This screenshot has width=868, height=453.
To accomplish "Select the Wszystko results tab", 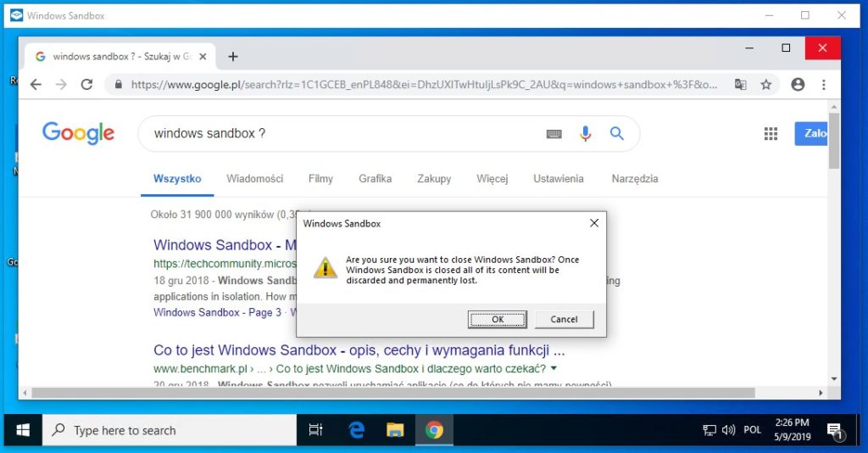I will coord(177,179).
